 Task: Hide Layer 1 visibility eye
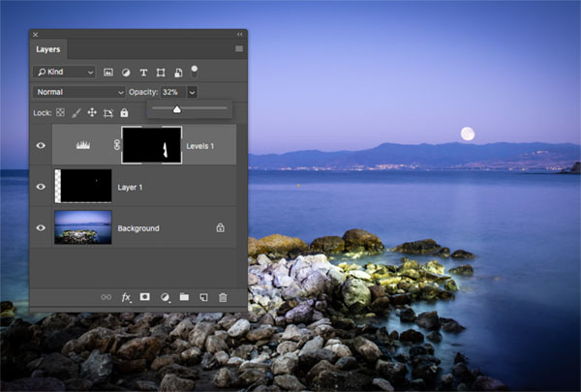click(41, 187)
